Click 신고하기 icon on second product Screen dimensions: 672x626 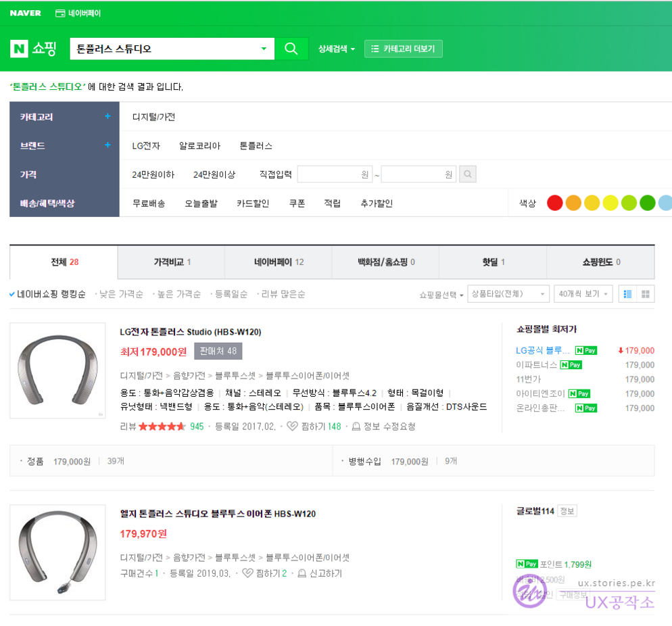click(x=302, y=573)
